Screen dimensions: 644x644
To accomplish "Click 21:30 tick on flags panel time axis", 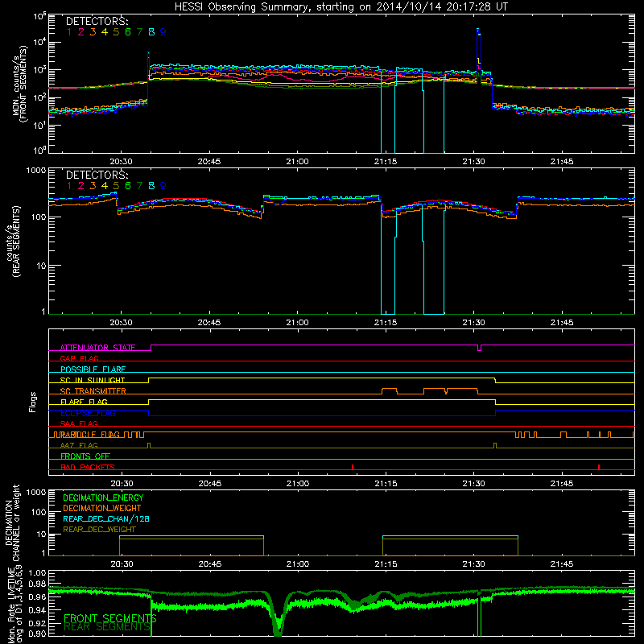I will pyautogui.click(x=473, y=484).
